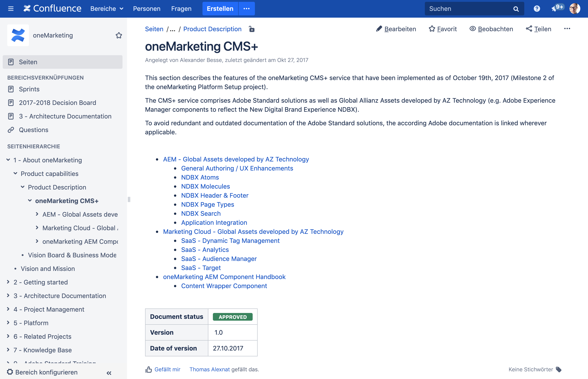Open the Questions shortcut
The image size is (588, 379).
(34, 130)
